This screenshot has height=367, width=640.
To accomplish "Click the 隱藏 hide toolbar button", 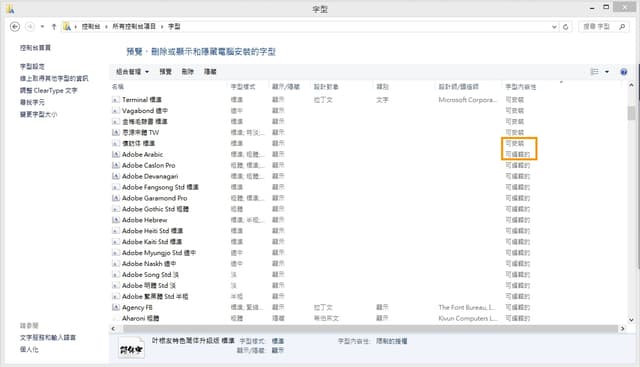I will coord(210,72).
